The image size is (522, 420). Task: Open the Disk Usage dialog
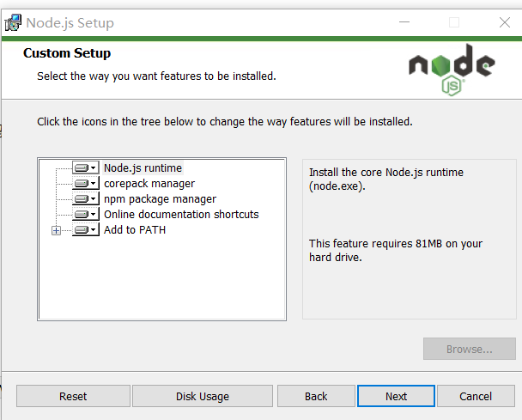pos(203,396)
